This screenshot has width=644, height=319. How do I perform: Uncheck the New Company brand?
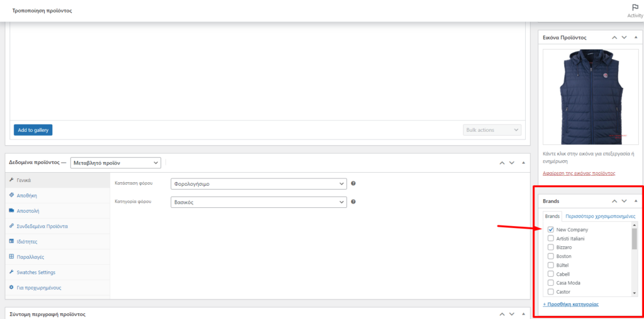pyautogui.click(x=551, y=230)
